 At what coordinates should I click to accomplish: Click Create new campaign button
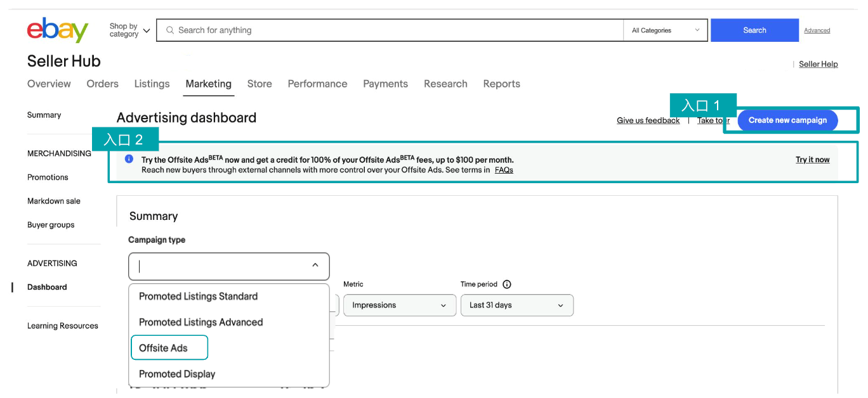tap(787, 120)
